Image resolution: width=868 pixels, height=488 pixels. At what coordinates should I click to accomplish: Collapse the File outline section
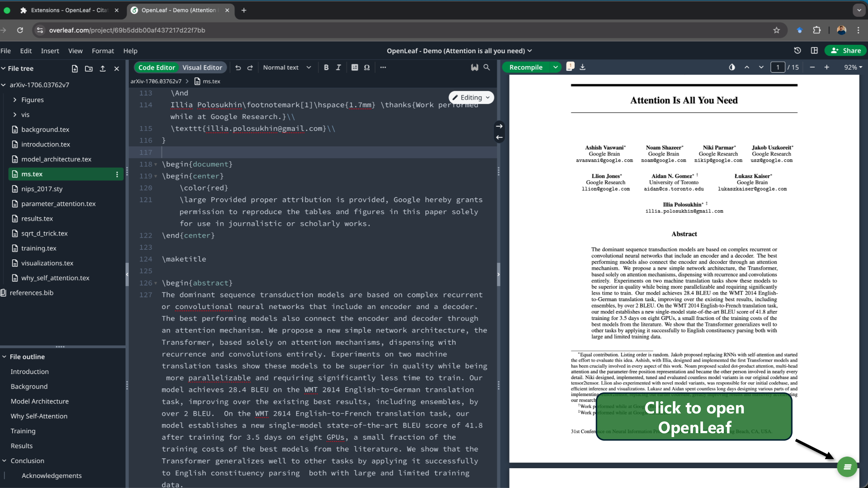tap(4, 357)
